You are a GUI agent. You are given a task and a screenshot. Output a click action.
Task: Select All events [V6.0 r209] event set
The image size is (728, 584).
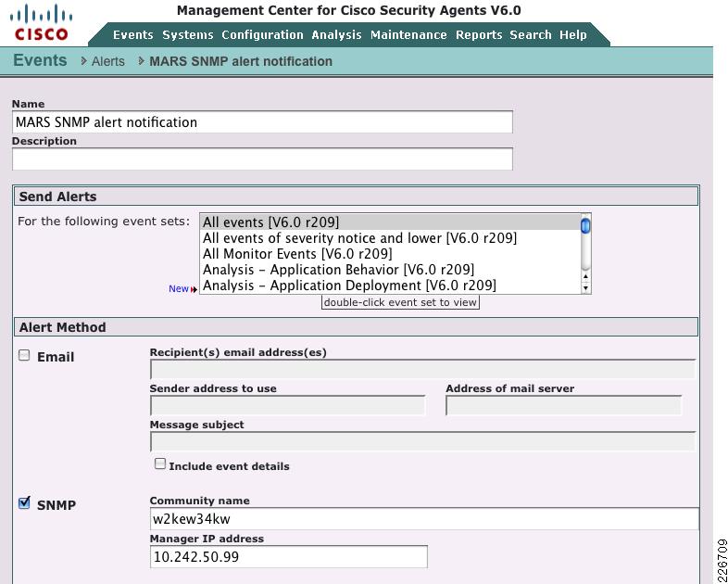[390, 222]
